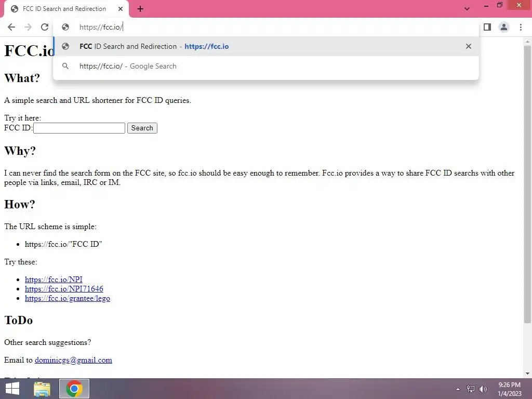Click the scrollbar up arrow
Screen dimensions: 532x399
(x=527, y=41)
